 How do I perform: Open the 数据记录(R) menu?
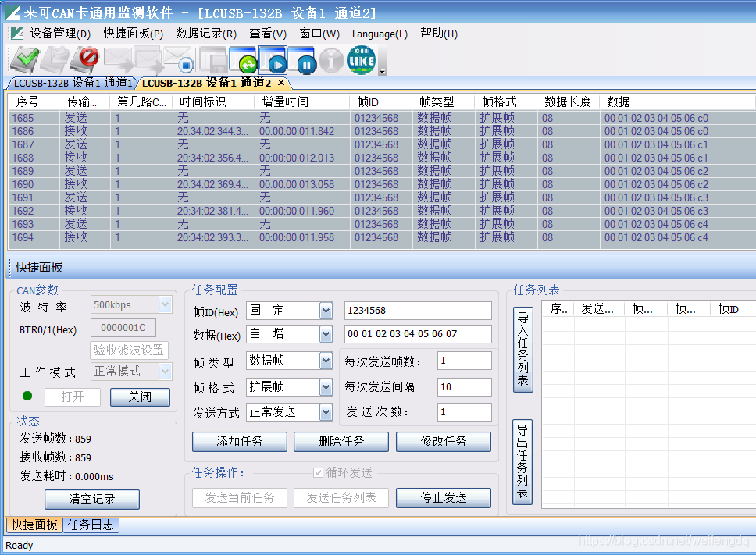click(206, 34)
